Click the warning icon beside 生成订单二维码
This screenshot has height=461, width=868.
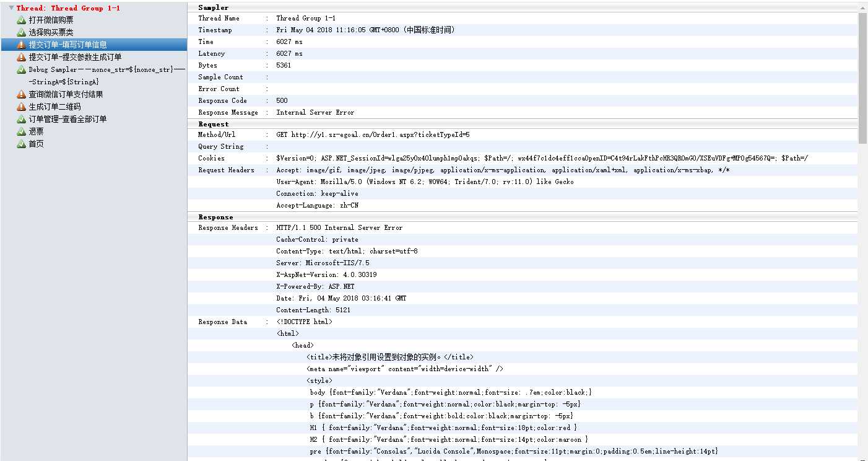[22, 107]
